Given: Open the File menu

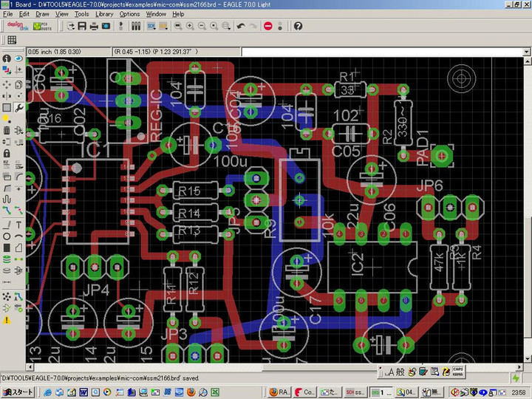Looking at the screenshot, I should pos(7,14).
